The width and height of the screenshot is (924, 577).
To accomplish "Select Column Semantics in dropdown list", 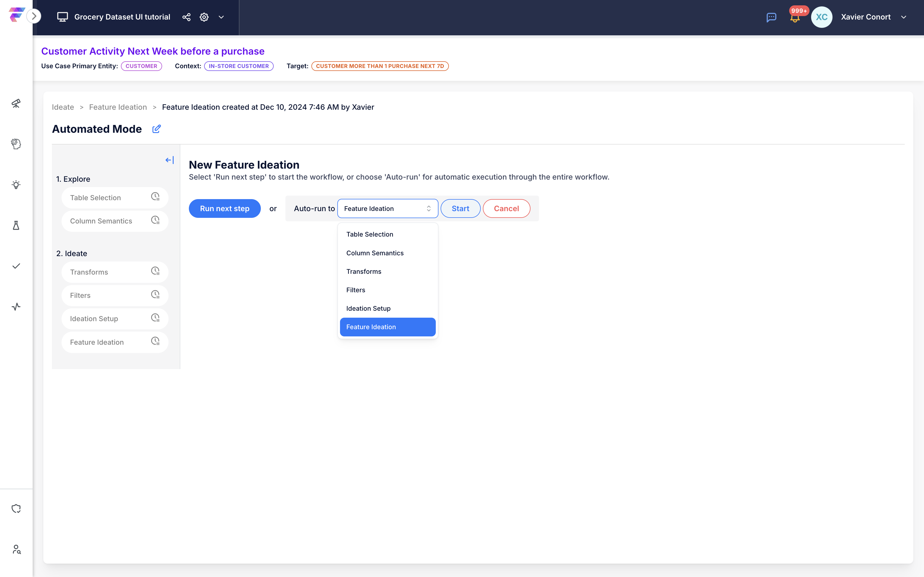I will 375,253.
